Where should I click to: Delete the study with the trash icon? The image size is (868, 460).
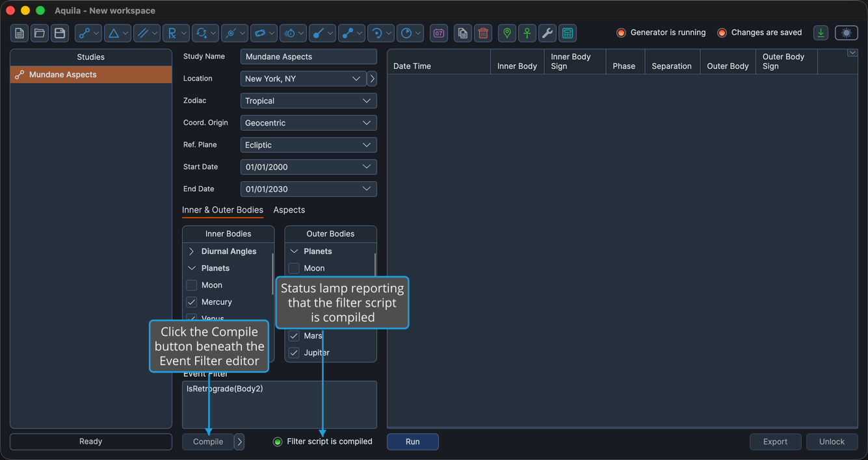click(483, 33)
